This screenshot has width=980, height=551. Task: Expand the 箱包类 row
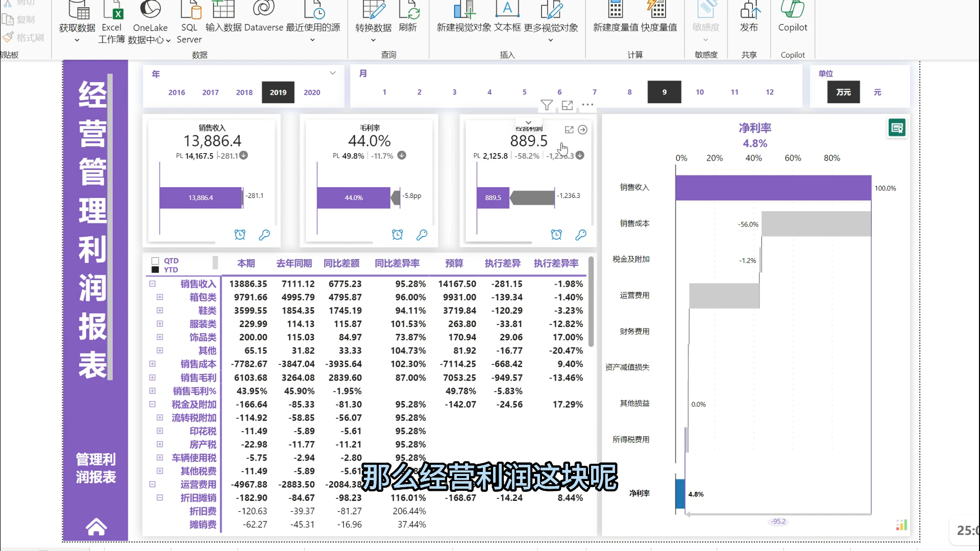[160, 297]
